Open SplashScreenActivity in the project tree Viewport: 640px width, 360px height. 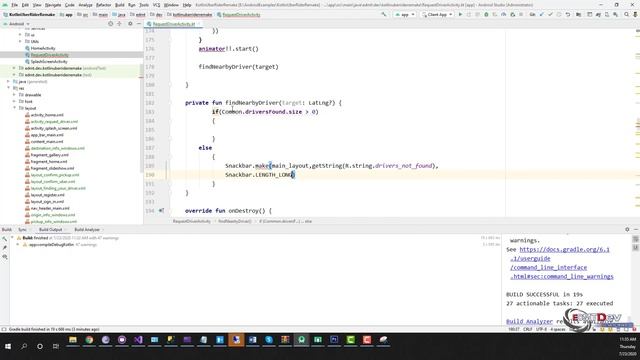point(49,61)
